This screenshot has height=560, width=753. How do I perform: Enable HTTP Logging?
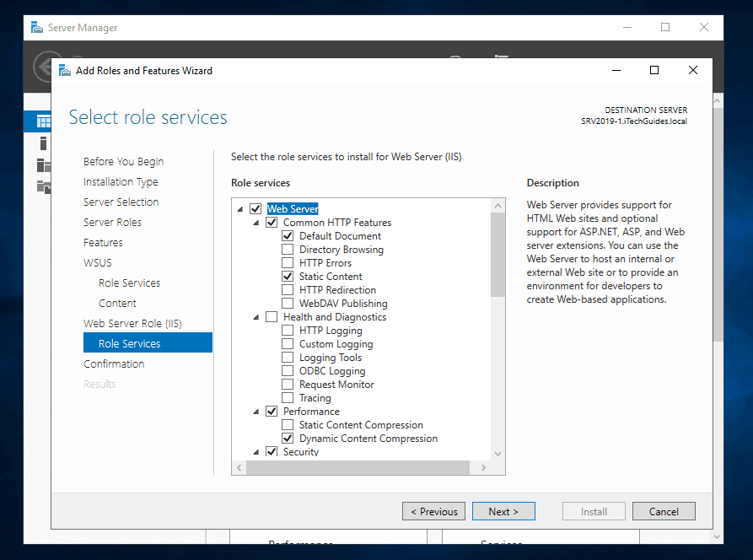click(288, 330)
